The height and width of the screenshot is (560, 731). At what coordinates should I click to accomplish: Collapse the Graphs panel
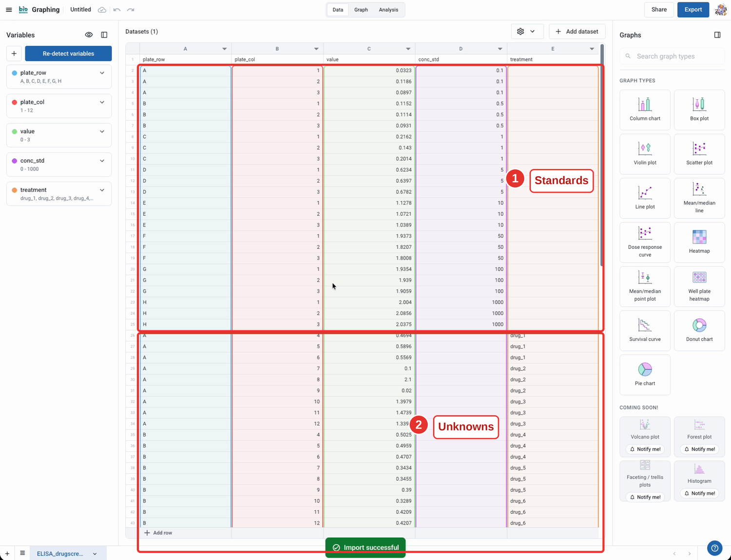click(x=717, y=35)
